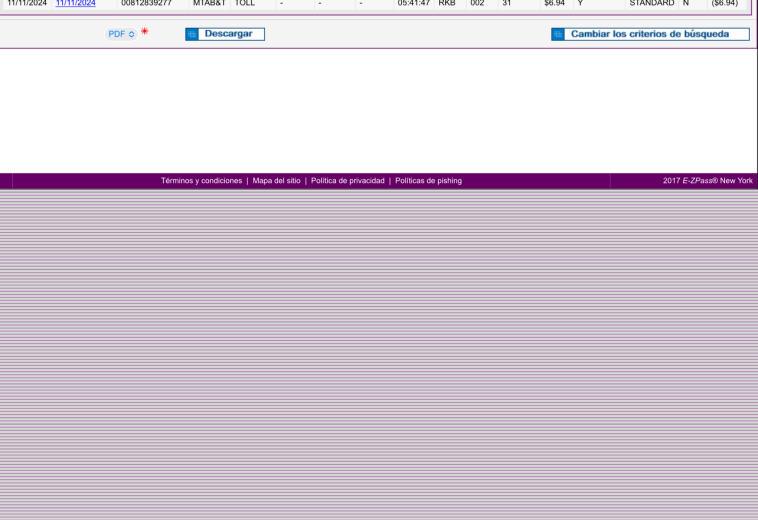Open Términos y condiciones in the footer
The width and height of the screenshot is (758, 520).
coord(201,181)
